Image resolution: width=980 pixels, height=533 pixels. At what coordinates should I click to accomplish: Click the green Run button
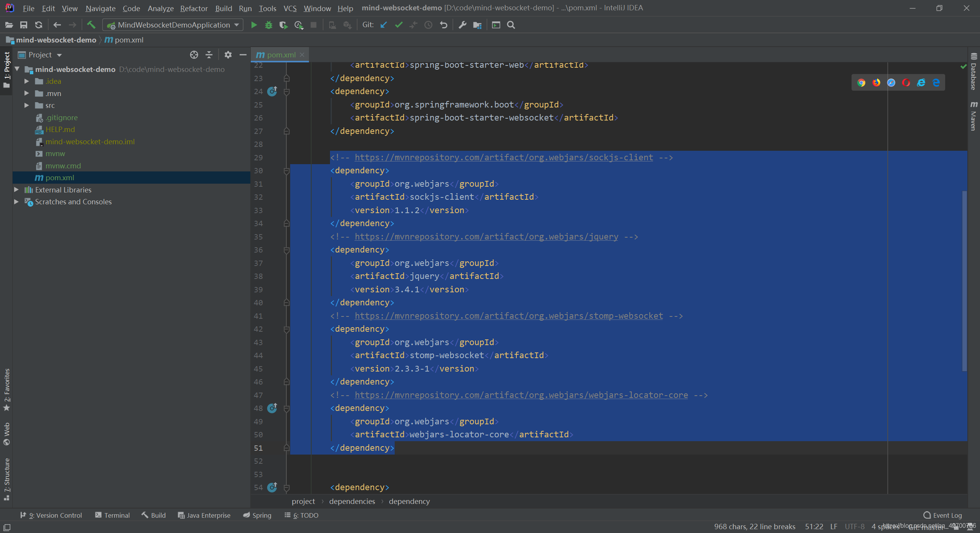point(253,25)
